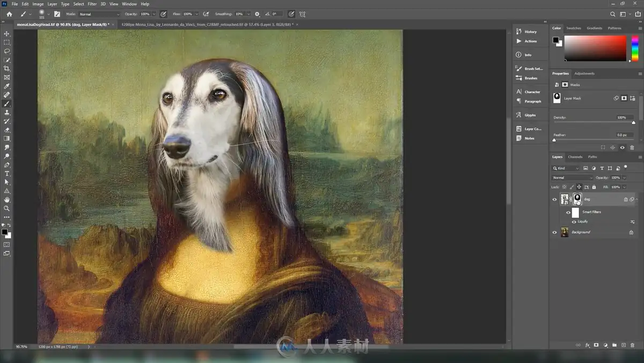Hide the Background layer
644x363 pixels.
[x=555, y=232]
